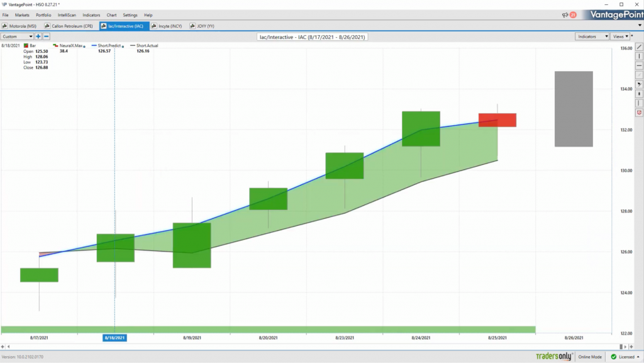Click the greyed-out drawing tool icon
The image size is (644, 363).
click(639, 75)
